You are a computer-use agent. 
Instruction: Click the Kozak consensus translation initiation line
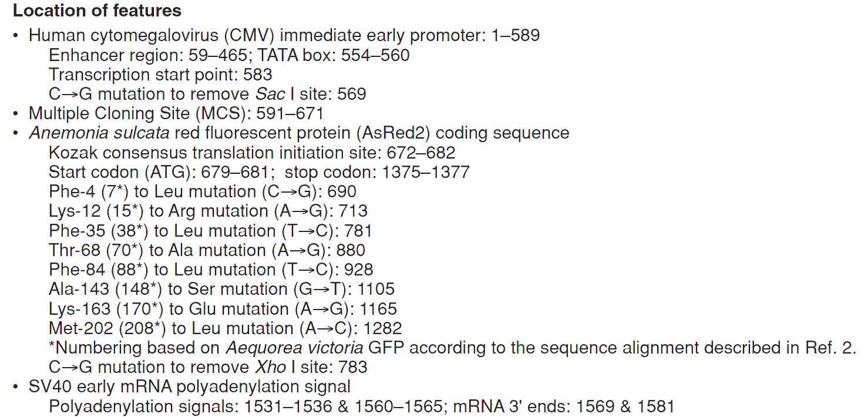point(252,153)
